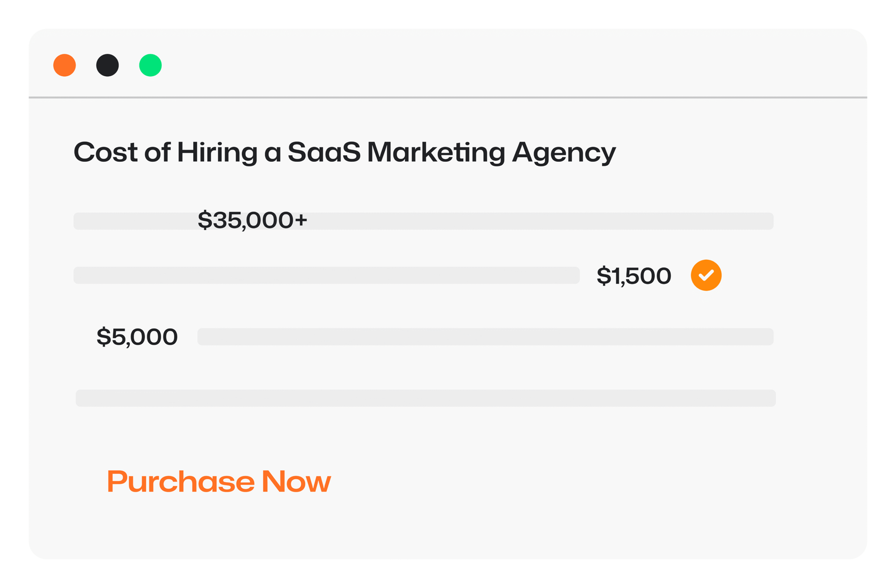The image size is (896, 588).
Task: Select the $5,000 price label
Action: coord(137,337)
